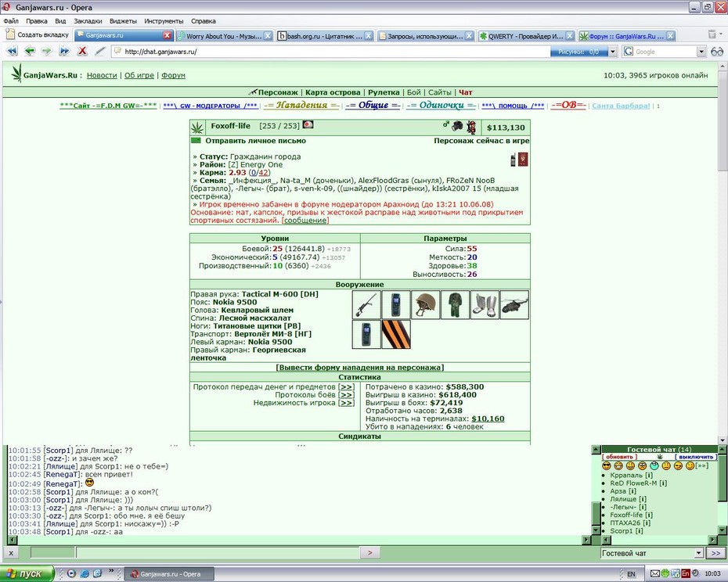728x582 pixels.
Task: Click the green Forward arrow button
Action: coord(47,51)
